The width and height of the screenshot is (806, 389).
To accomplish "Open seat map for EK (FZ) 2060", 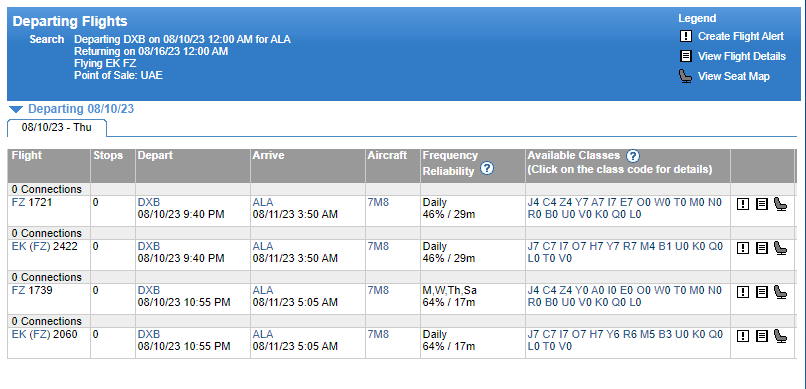I will (780, 336).
